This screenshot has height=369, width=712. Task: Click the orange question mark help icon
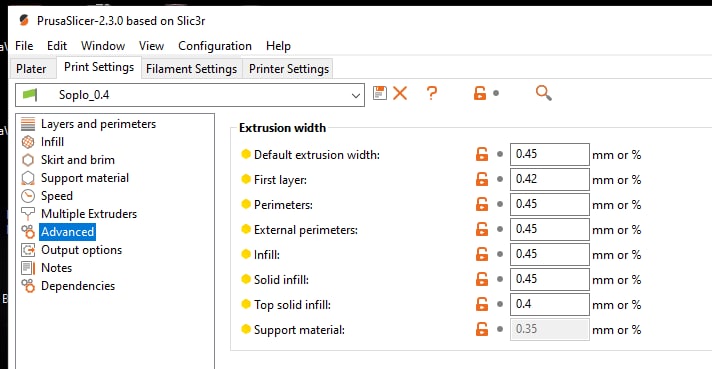click(432, 93)
